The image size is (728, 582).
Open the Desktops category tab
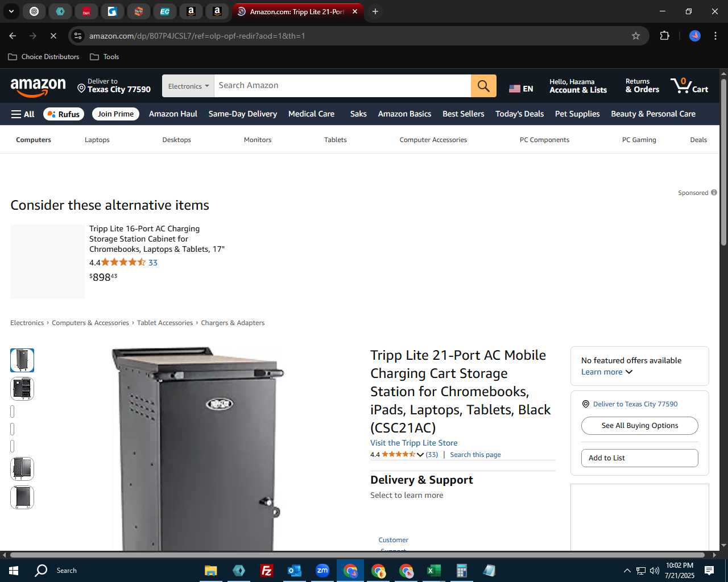(177, 140)
